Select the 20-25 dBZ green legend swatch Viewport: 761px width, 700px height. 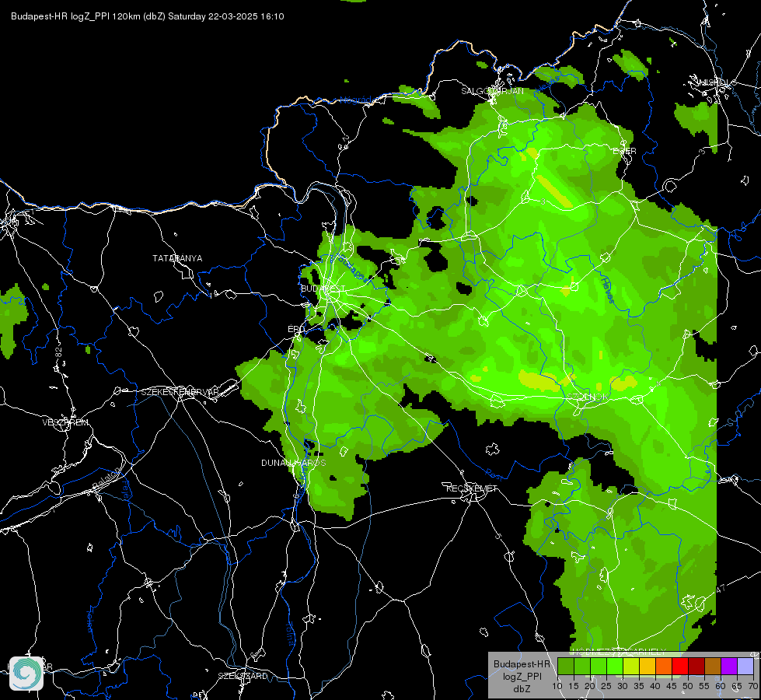599,666
